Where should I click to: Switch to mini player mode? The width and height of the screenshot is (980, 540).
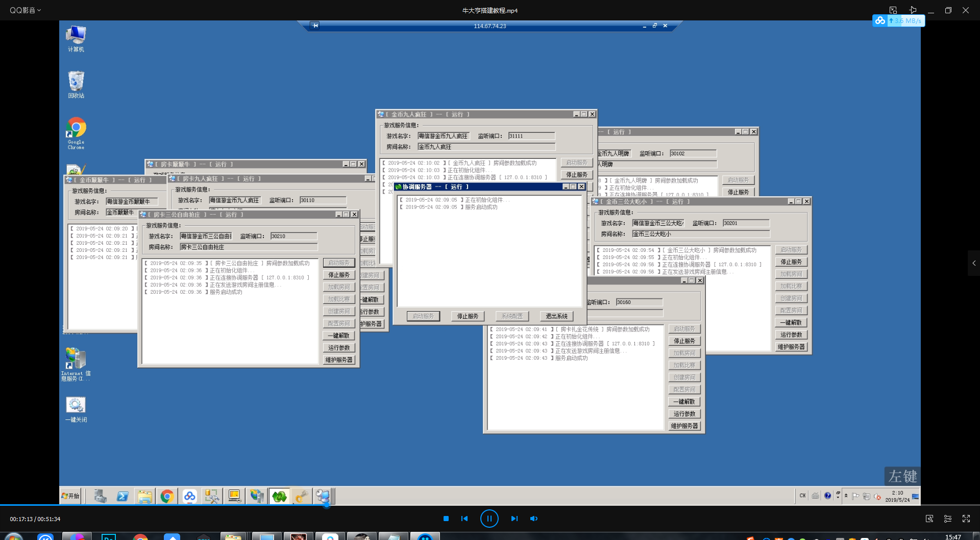[893, 10]
